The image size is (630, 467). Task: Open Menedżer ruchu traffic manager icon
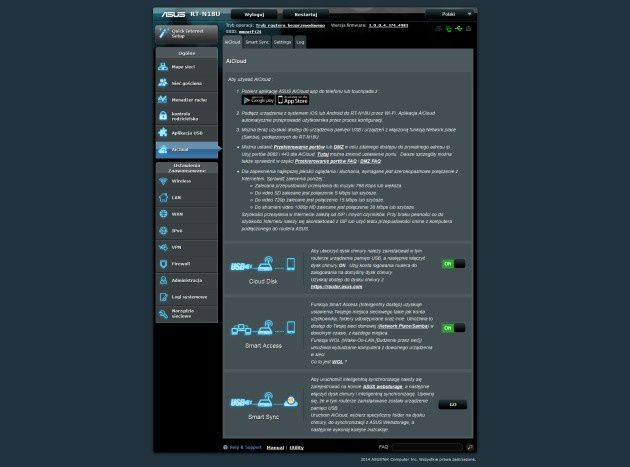[163, 99]
